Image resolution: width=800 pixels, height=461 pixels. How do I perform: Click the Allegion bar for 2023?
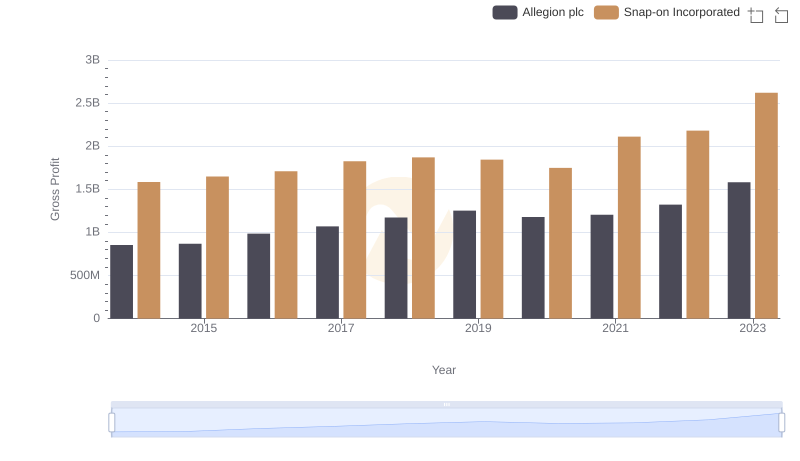coord(739,250)
